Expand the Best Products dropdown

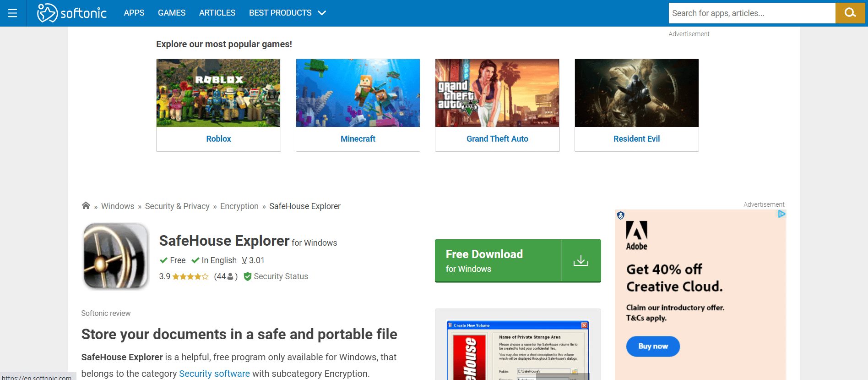pyautogui.click(x=287, y=13)
